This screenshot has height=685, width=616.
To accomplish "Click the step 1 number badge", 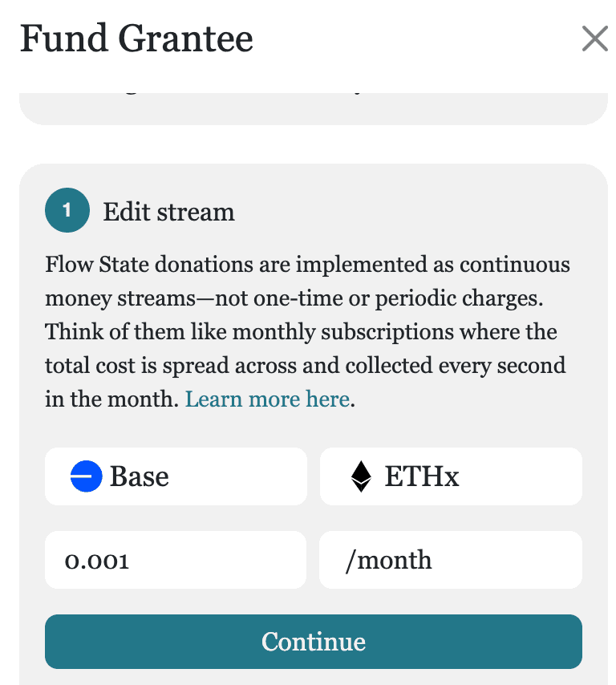I will (67, 210).
